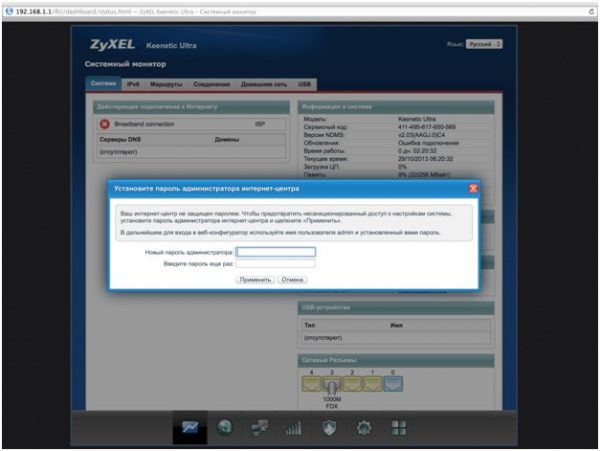The width and height of the screenshot is (600, 451).
Task: Open the Home network computers icon
Action: [259, 428]
